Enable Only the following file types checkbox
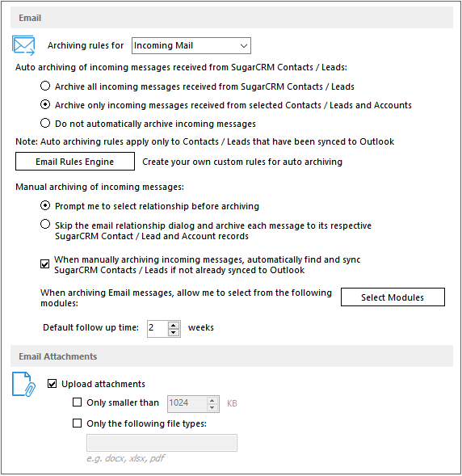462x476 pixels. click(77, 423)
